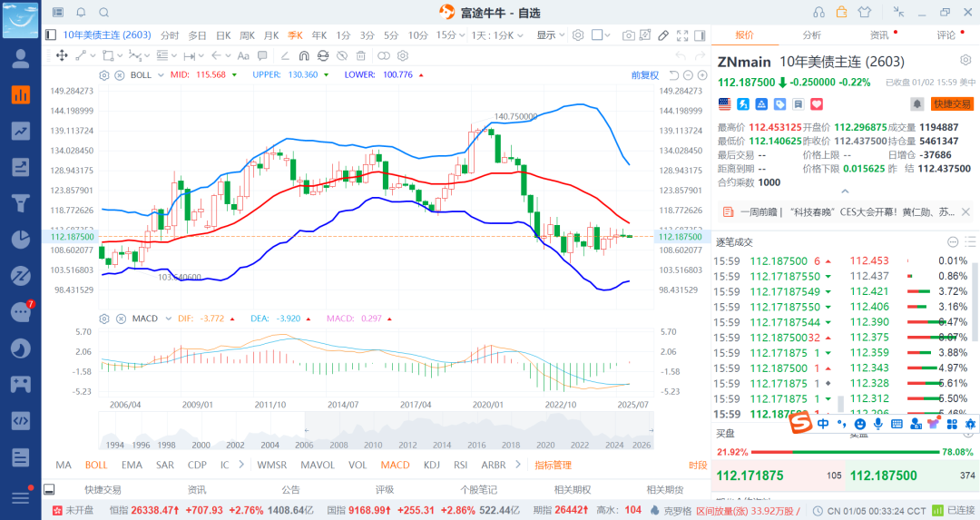Open the customer service headset icon

[819, 13]
